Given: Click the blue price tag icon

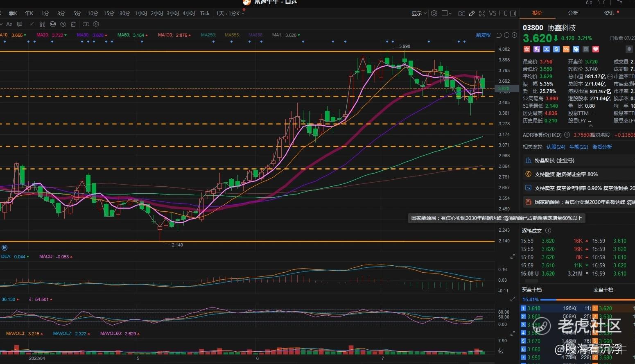Looking at the screenshot, I should pos(576,49).
